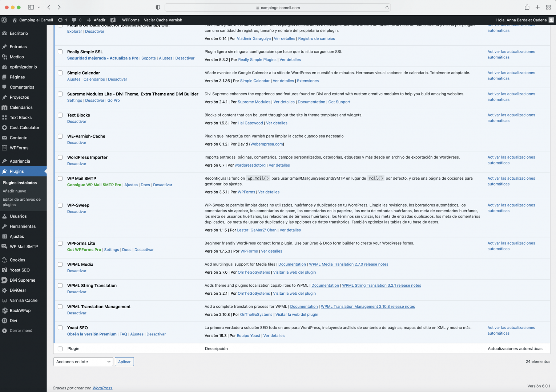Open WPML Media Translation 2.7.0 release notes
Screen dimensions: 556x392
[x=348, y=265]
